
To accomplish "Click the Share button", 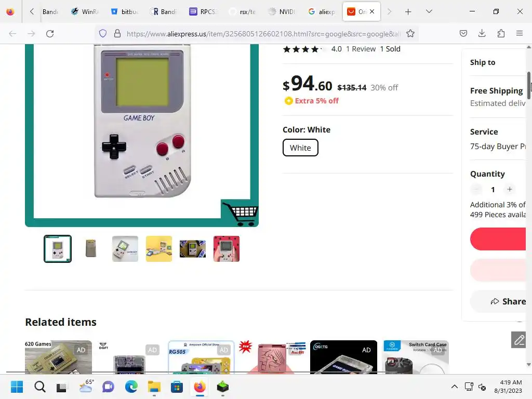I will click(x=508, y=301).
